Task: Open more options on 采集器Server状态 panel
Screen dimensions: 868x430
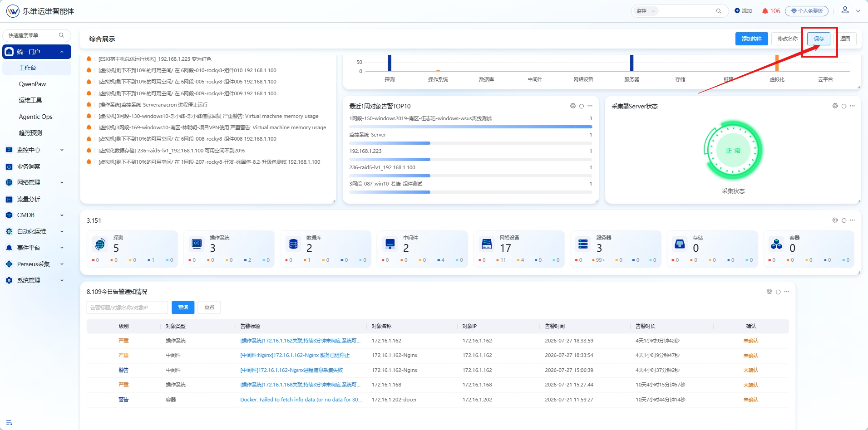Action: pyautogui.click(x=852, y=106)
